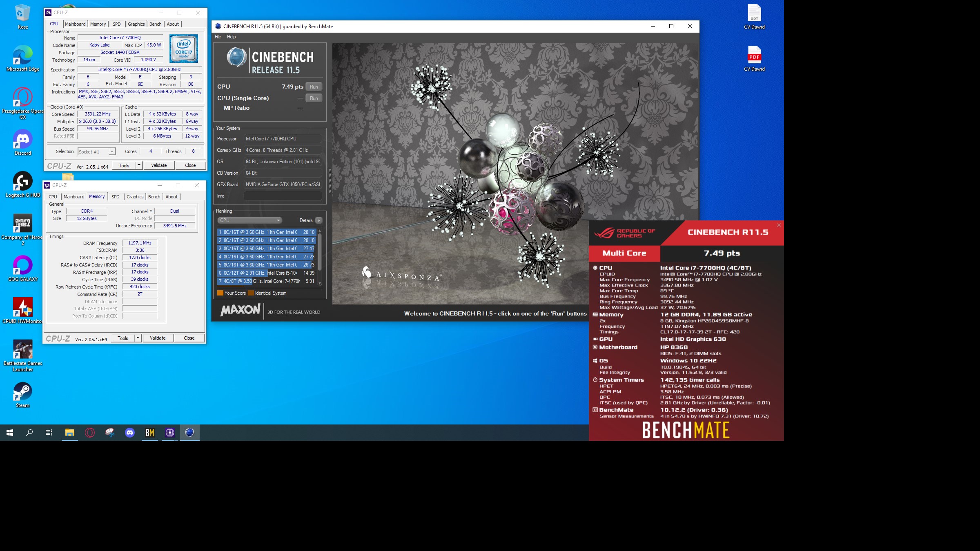Image resolution: width=980 pixels, height=551 pixels.
Task: Click the Intel Core i7 logo in CPU-Z
Action: 184,49
